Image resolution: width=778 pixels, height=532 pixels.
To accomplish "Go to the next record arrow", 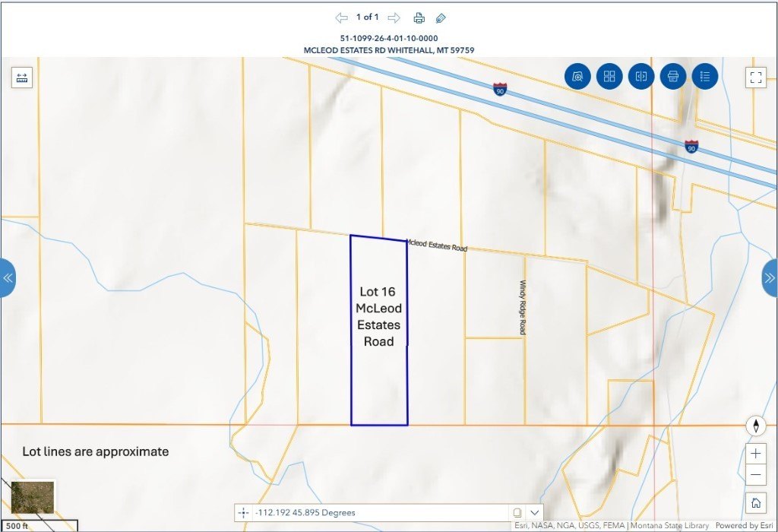I will (394, 17).
